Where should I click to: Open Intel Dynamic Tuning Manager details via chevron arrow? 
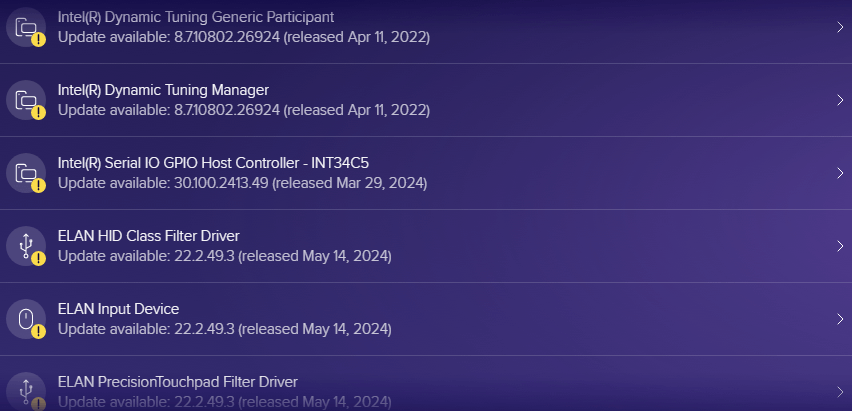(x=840, y=100)
